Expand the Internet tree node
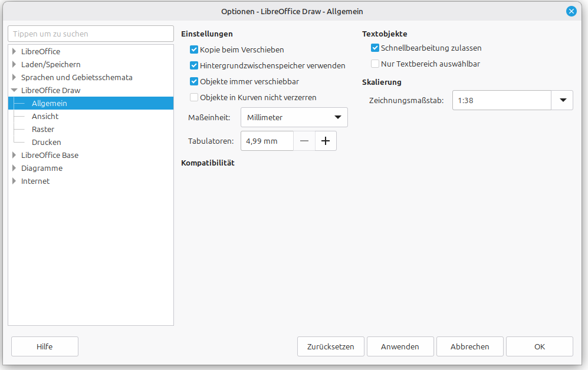This screenshot has height=370, width=588. [14, 181]
